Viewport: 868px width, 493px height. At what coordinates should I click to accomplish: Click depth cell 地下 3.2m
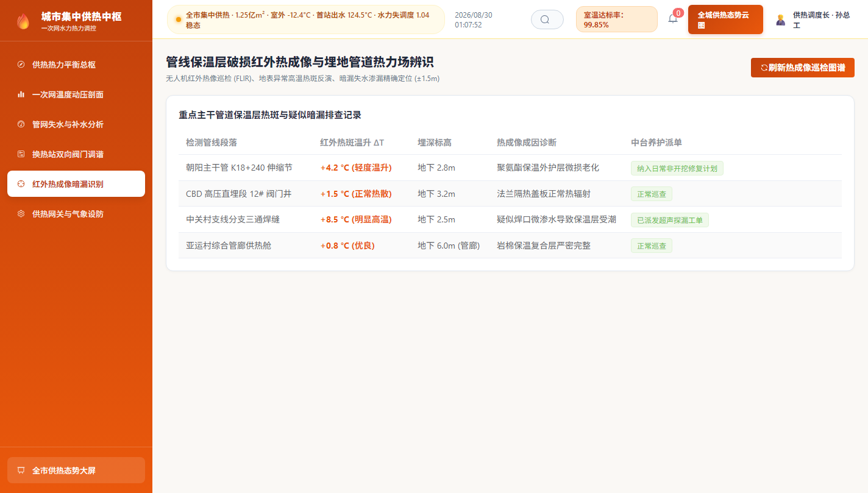click(x=436, y=194)
